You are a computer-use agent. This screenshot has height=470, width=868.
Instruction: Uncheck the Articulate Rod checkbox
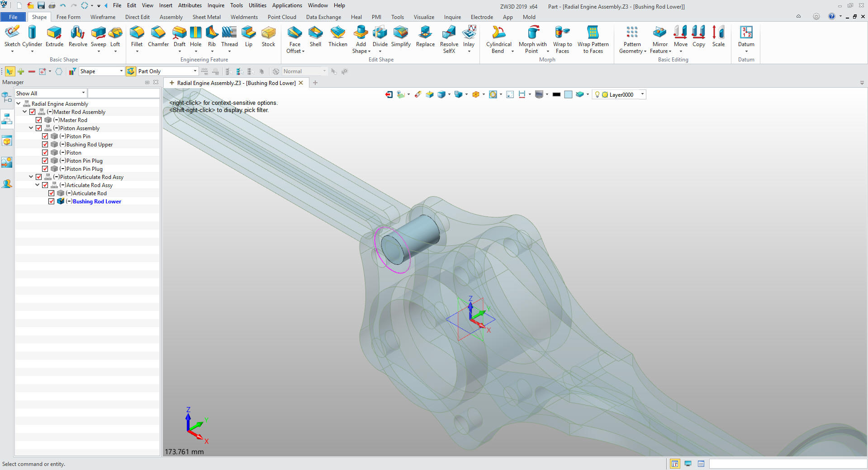(52, 193)
